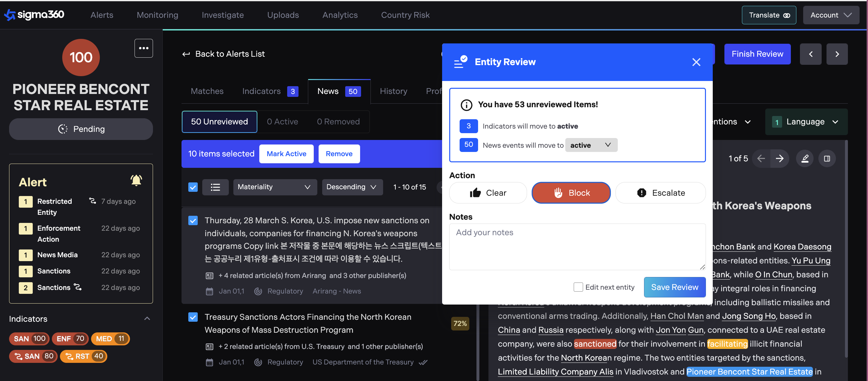
Task: Check the Edit next entity checkbox
Action: tap(578, 287)
